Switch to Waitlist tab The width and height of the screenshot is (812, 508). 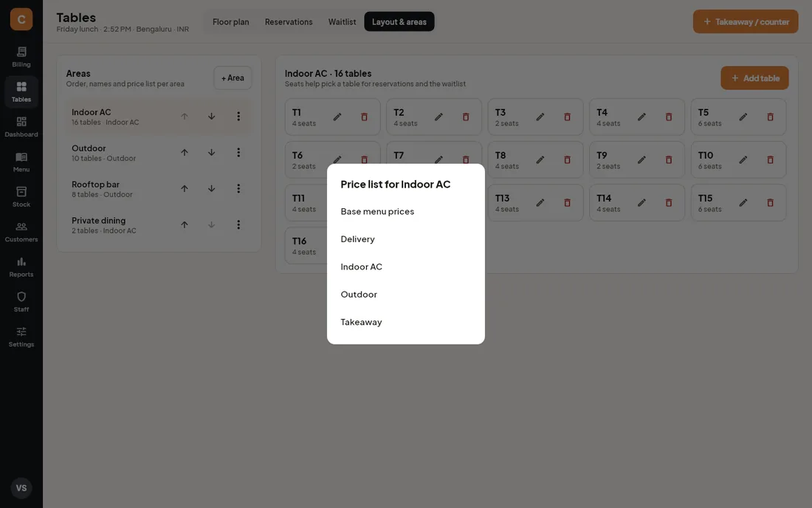point(342,21)
